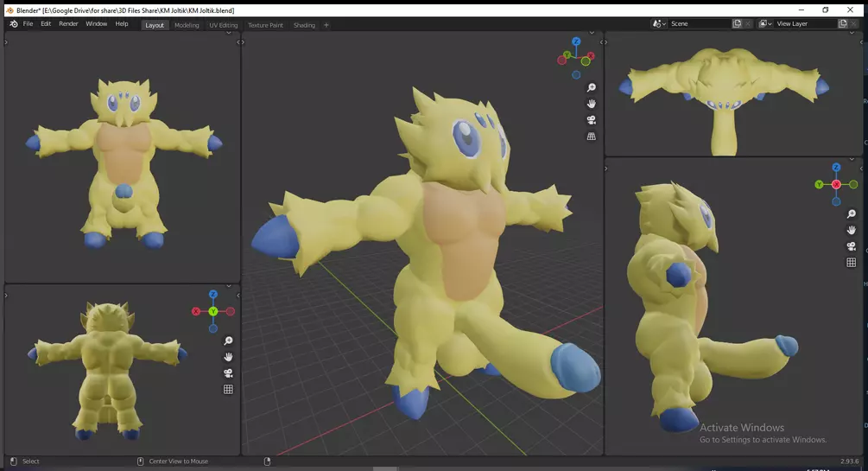Open the Scene browse dropdown
The image size is (868, 471).
(x=661, y=24)
